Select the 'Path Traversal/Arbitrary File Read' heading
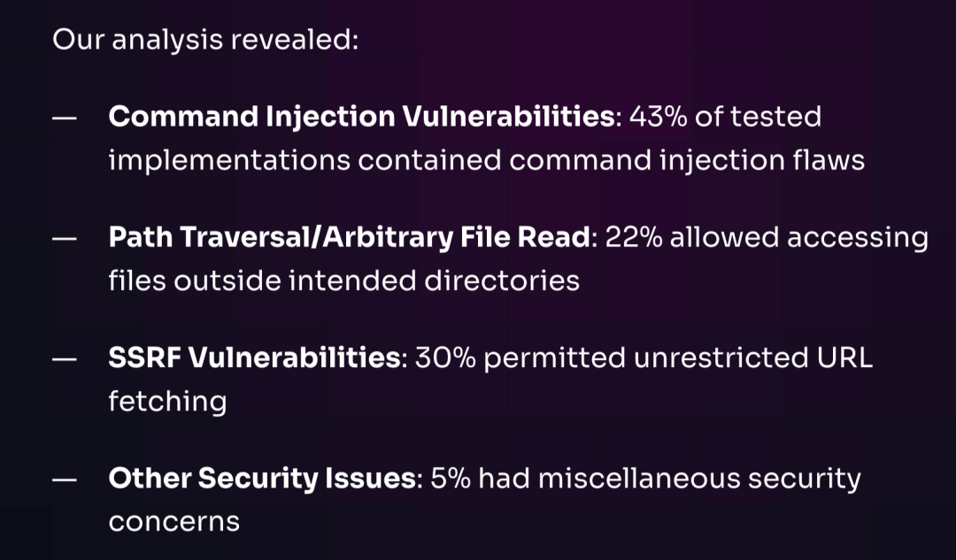 (x=350, y=237)
